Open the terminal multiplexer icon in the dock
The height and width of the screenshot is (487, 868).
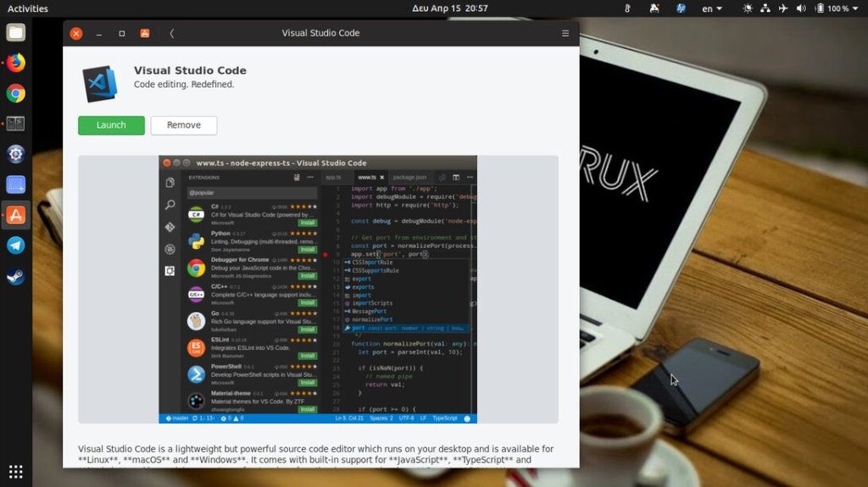pyautogui.click(x=16, y=124)
